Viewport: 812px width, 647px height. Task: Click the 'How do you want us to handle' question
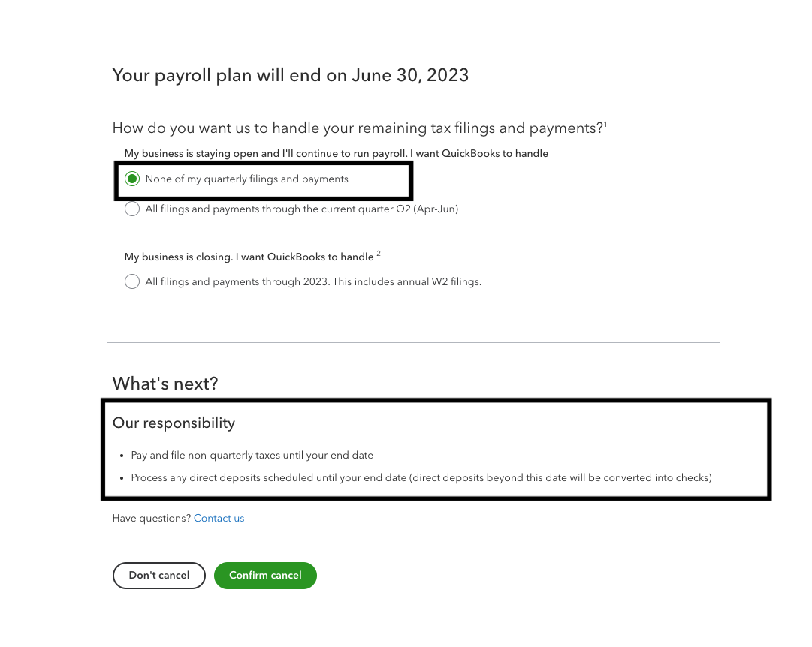(x=358, y=128)
